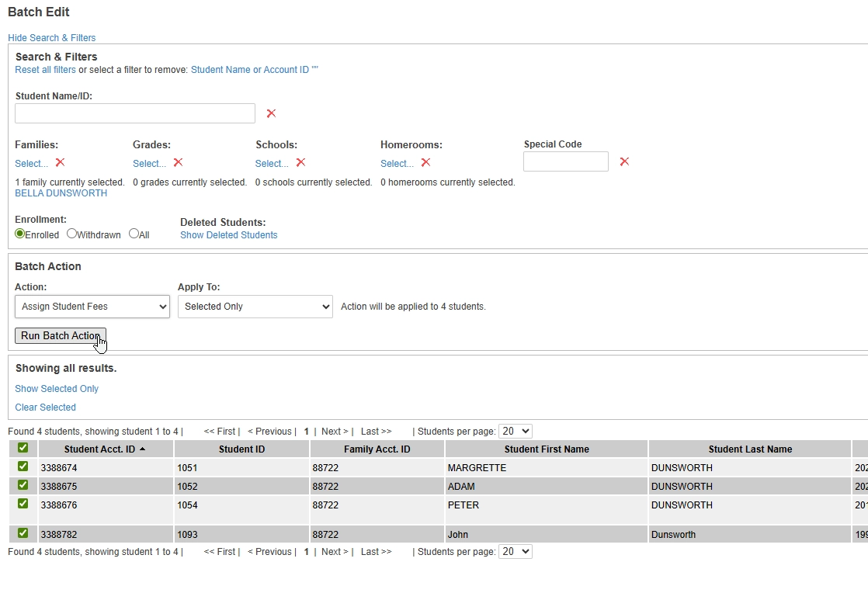This screenshot has height=607, width=868.
Task: Open Show Deleted Students link
Action: point(228,235)
